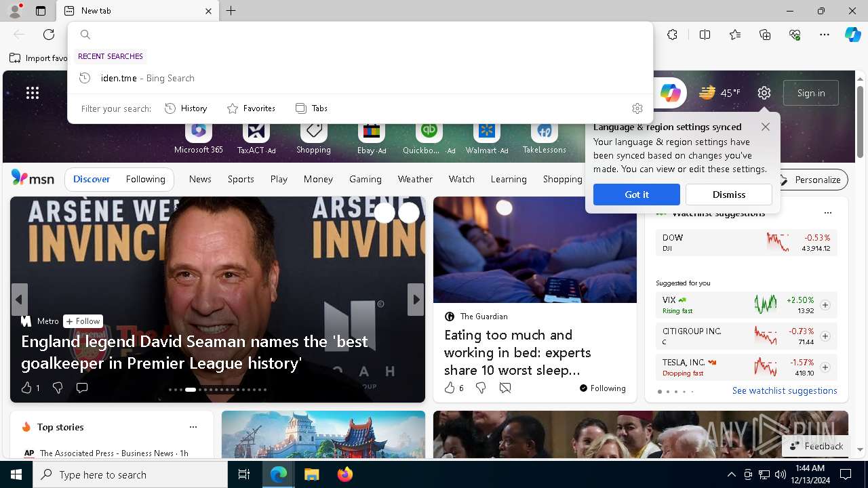
Task: Open the TaxACT ad shortcut
Action: 256,138
